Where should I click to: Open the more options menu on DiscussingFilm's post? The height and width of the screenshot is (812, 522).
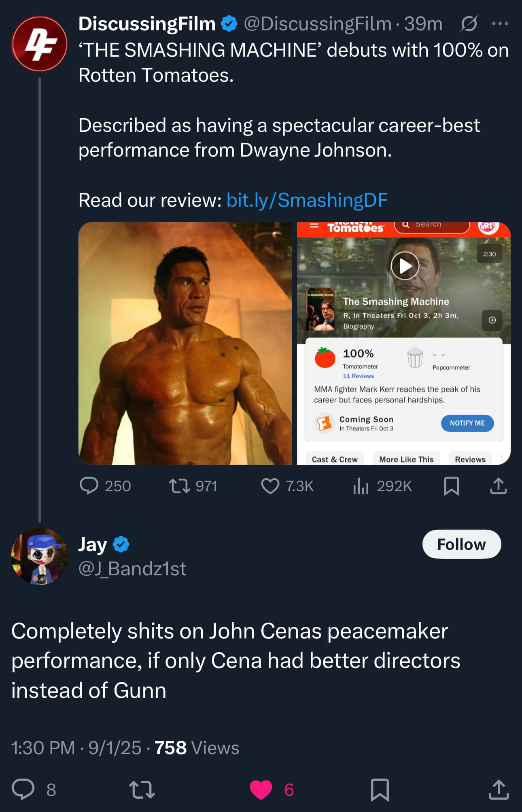500,24
